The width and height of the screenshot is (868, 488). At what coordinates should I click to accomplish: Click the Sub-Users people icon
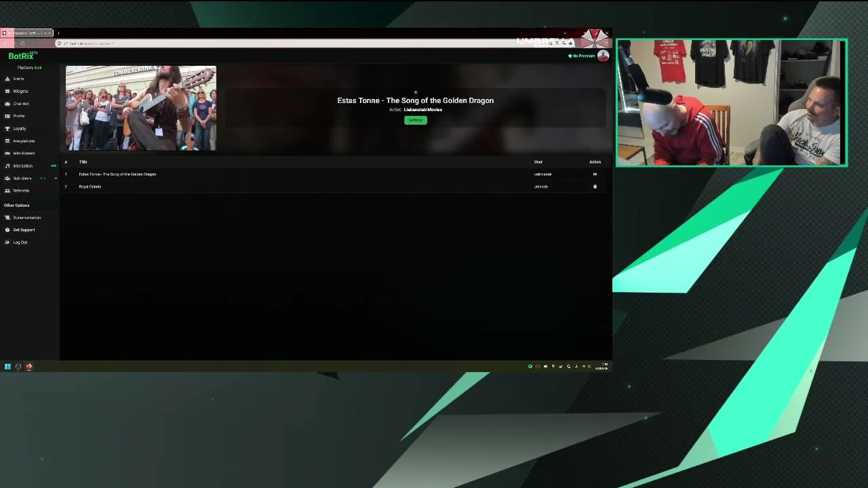[7, 178]
